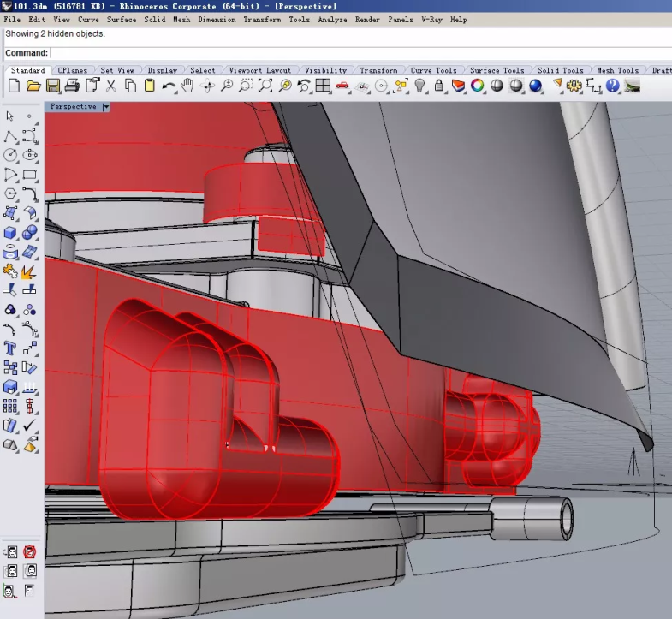The width and height of the screenshot is (672, 619).
Task: Open the Surface menu
Action: (x=121, y=19)
